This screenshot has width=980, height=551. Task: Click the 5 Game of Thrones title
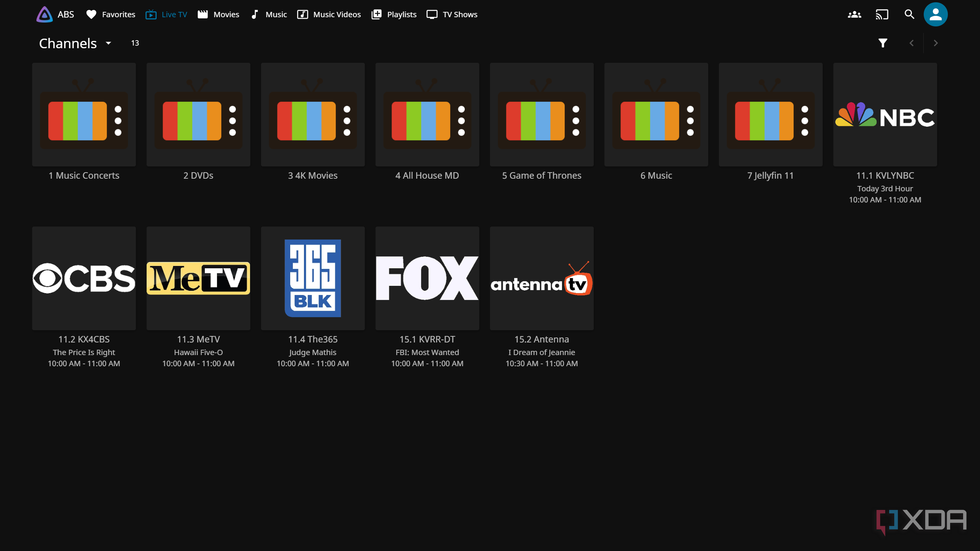coord(542,176)
